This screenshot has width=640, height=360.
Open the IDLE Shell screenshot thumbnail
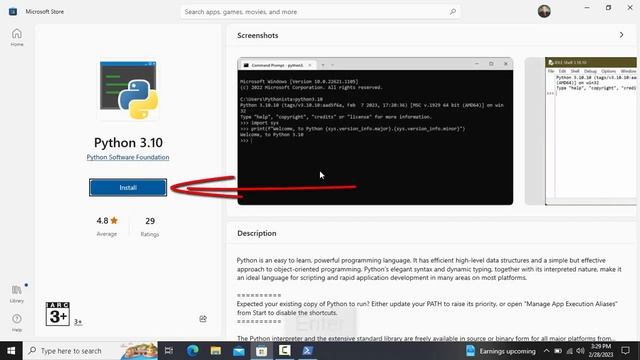coord(591,131)
